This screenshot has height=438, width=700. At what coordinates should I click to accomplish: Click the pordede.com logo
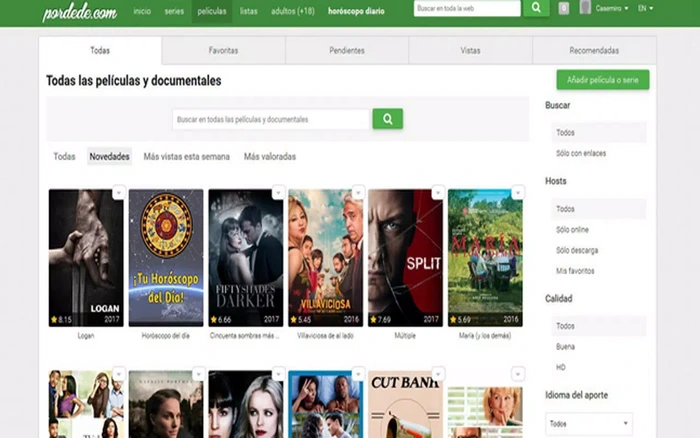(x=79, y=12)
